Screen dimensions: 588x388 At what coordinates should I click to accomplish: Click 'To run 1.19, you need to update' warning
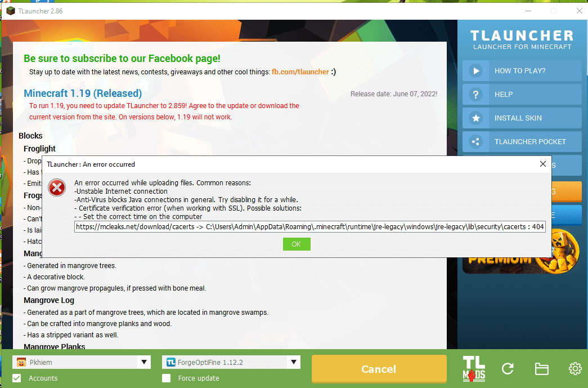pyautogui.click(x=164, y=111)
